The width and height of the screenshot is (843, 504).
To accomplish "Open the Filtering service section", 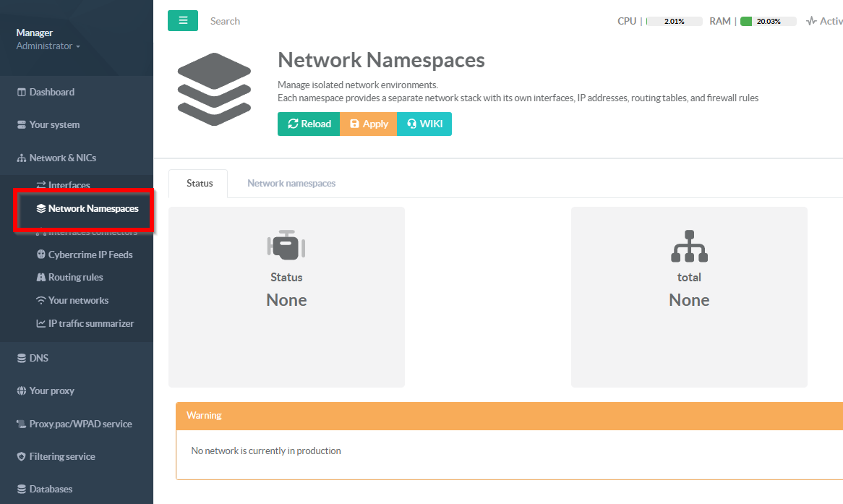I will [62, 456].
